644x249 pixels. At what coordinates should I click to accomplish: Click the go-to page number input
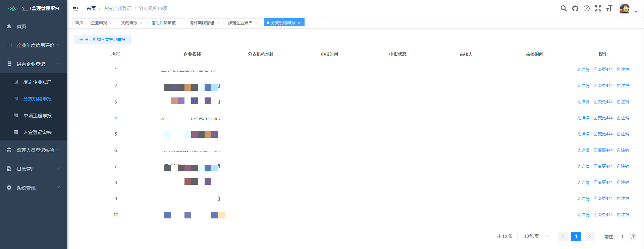point(622,237)
